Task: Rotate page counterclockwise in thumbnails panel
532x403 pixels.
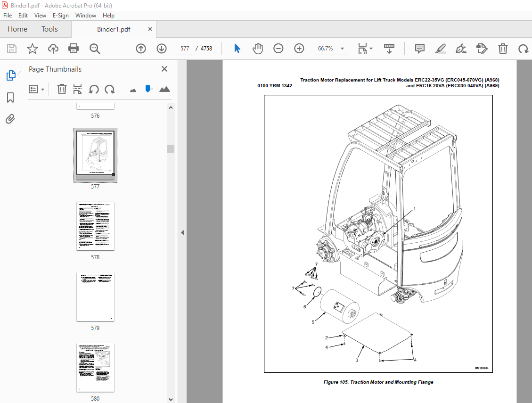Action: click(x=94, y=89)
